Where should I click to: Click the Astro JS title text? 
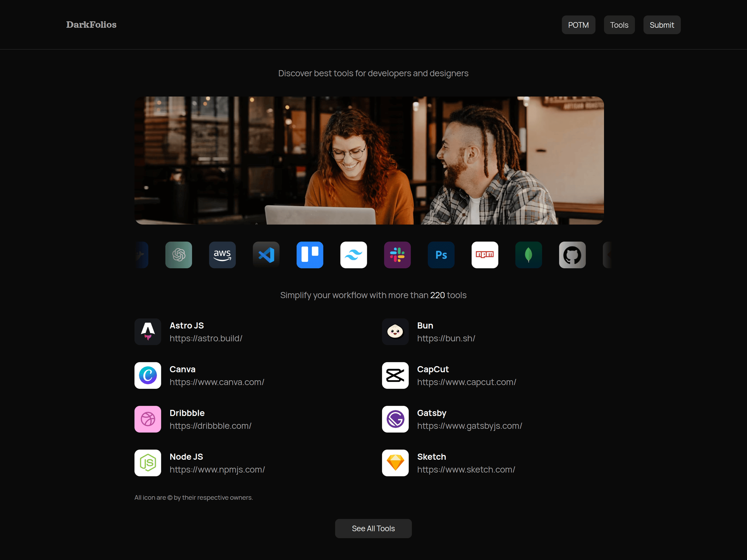click(x=186, y=325)
